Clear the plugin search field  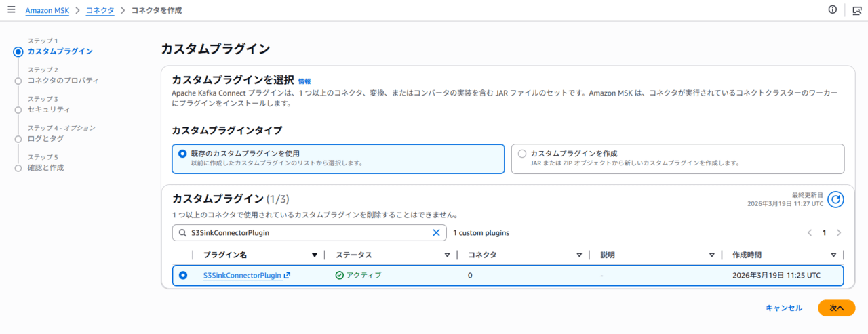point(436,232)
